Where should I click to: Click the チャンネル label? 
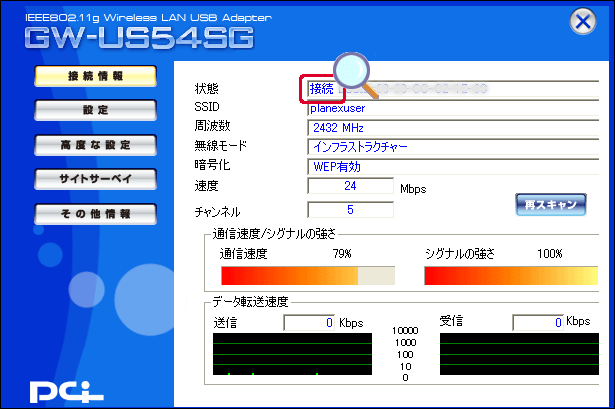click(x=217, y=212)
